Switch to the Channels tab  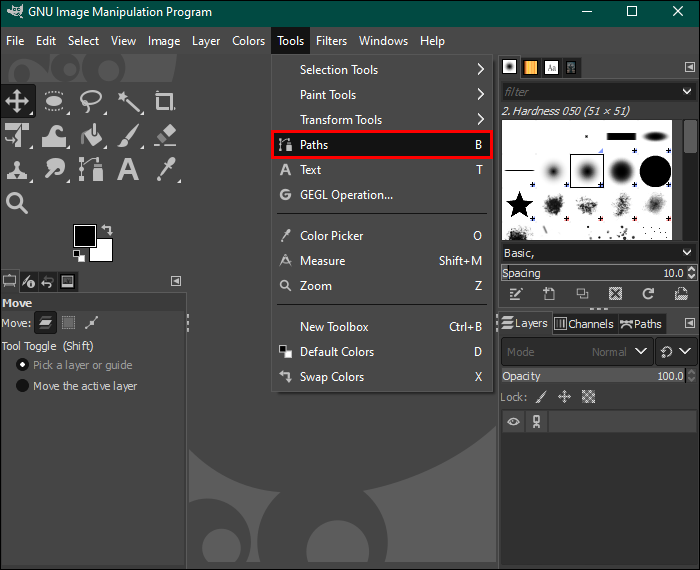click(x=585, y=324)
